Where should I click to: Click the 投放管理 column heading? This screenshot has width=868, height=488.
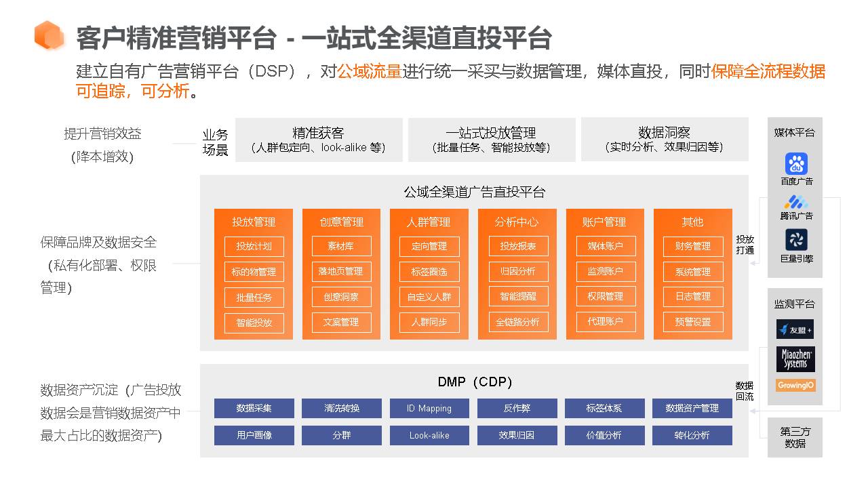[254, 222]
